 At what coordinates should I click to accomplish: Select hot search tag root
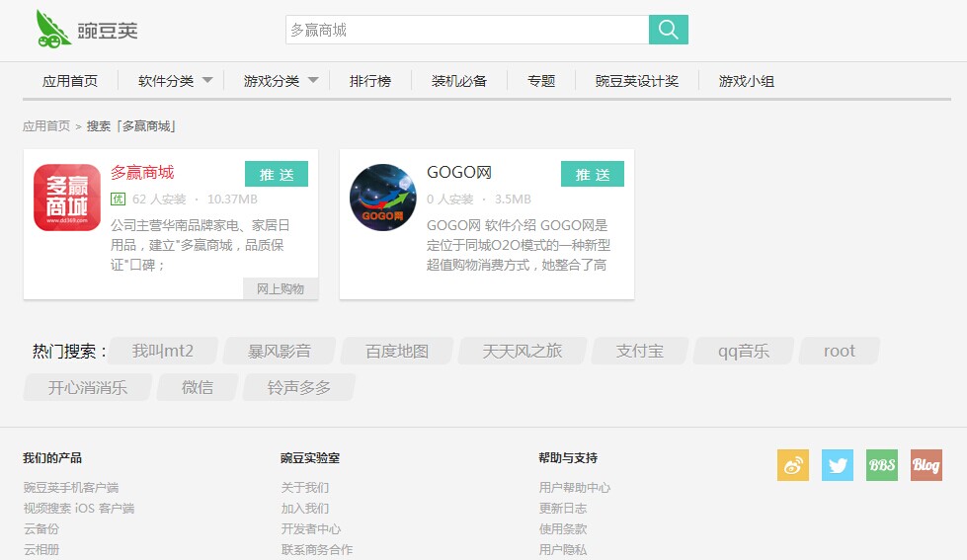(839, 351)
